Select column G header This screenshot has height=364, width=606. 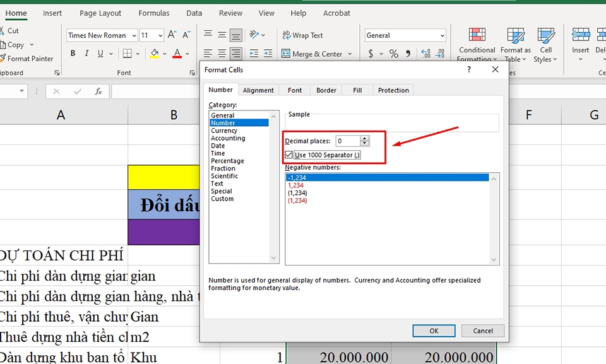coord(594,115)
